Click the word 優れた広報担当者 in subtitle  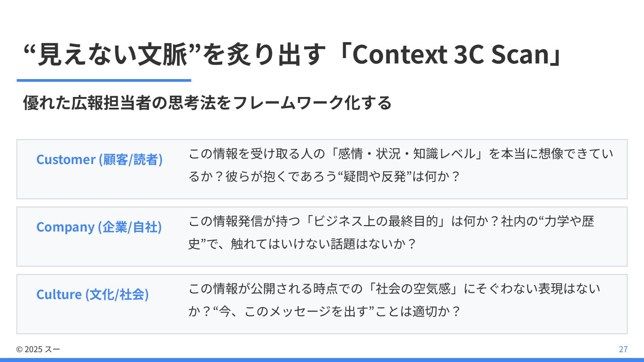(x=83, y=103)
